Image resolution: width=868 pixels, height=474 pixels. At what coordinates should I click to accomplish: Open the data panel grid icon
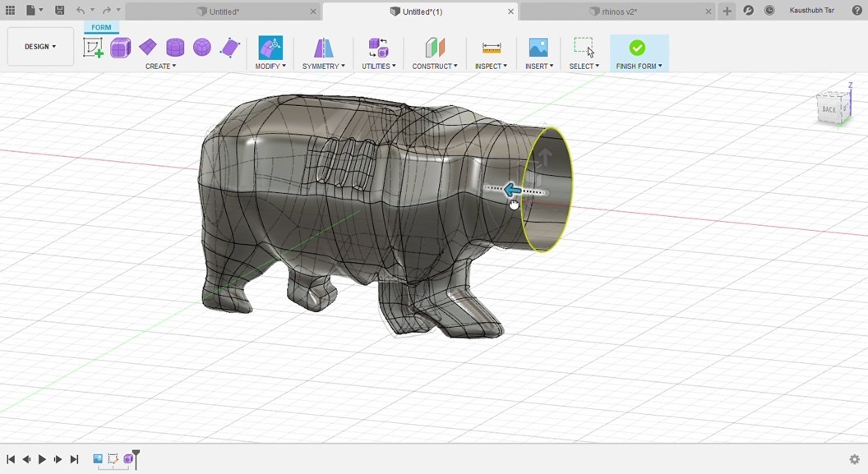[10, 10]
